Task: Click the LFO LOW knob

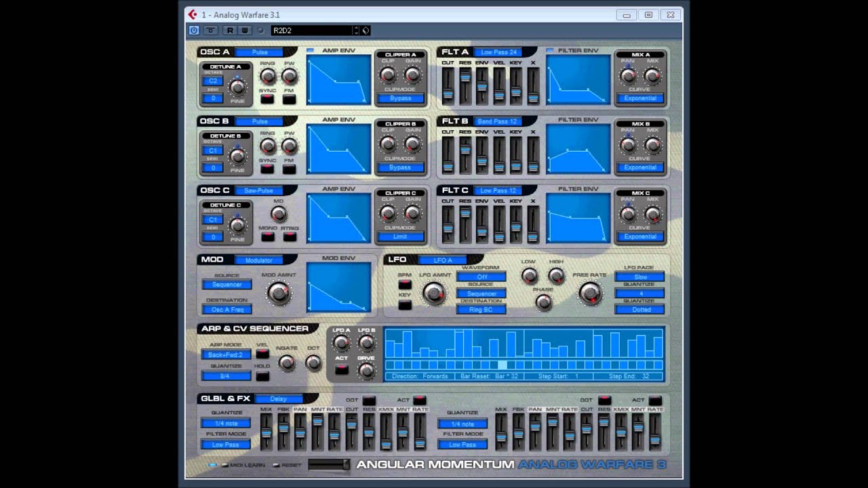Action: point(530,276)
